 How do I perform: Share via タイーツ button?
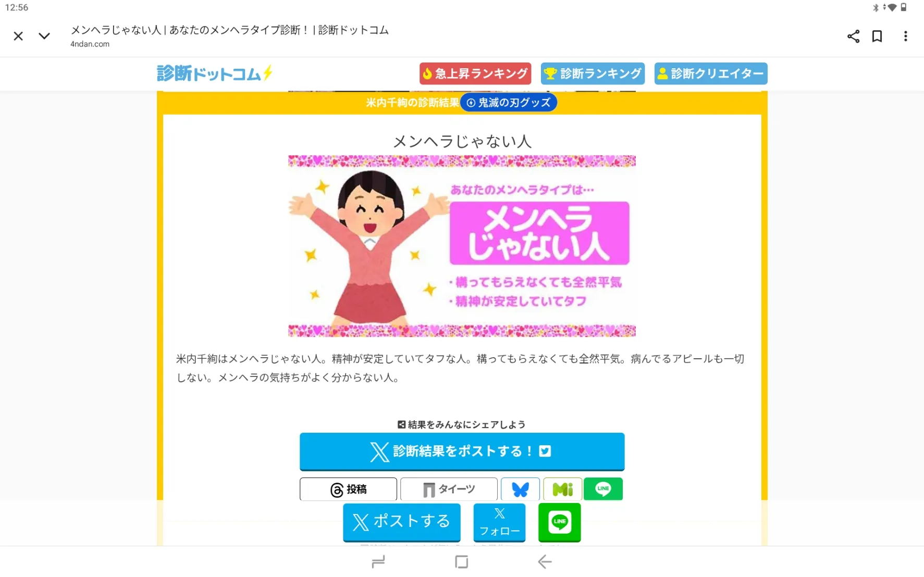pyautogui.click(x=449, y=489)
